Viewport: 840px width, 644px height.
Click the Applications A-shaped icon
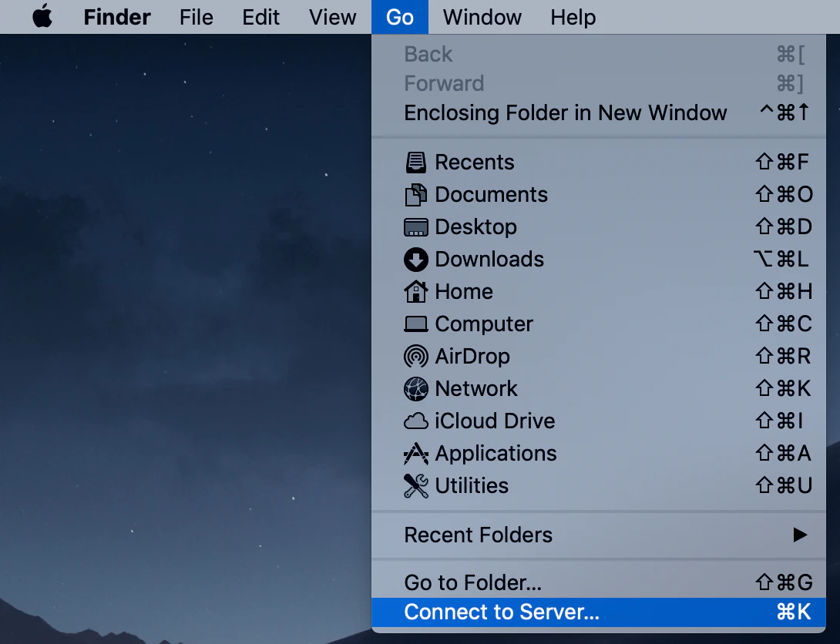(415, 454)
